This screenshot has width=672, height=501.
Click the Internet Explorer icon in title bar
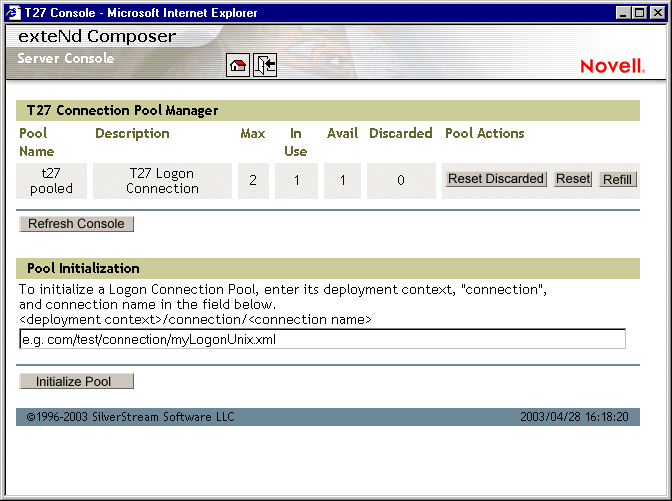pyautogui.click(x=13, y=12)
